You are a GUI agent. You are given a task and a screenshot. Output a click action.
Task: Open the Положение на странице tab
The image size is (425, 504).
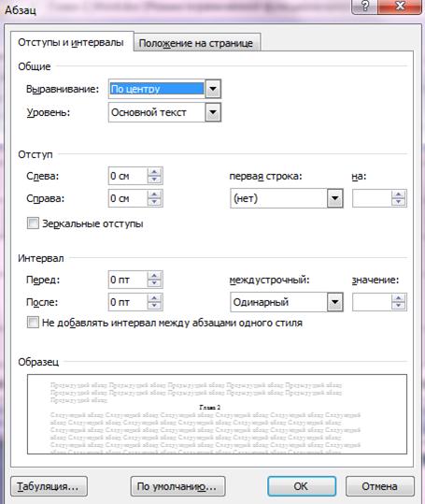coord(196,43)
